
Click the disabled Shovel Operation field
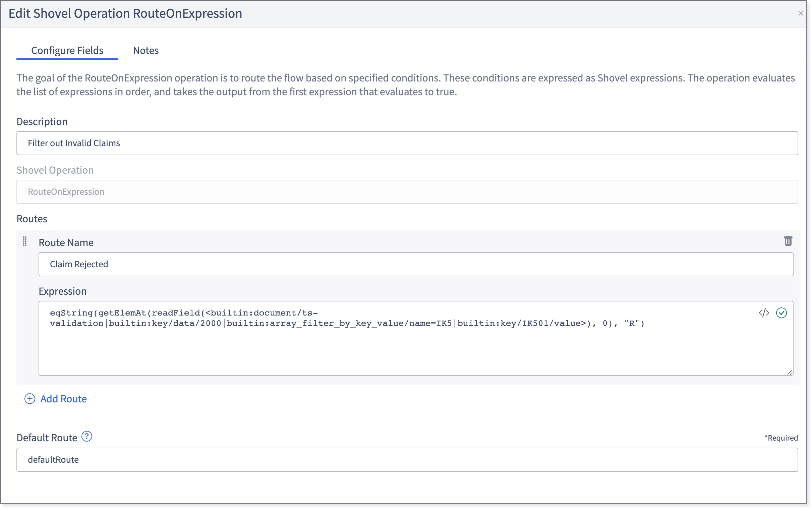click(407, 191)
